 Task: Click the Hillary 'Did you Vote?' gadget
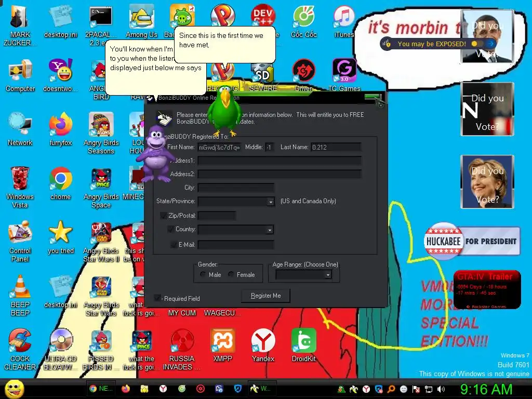pyautogui.click(x=487, y=182)
